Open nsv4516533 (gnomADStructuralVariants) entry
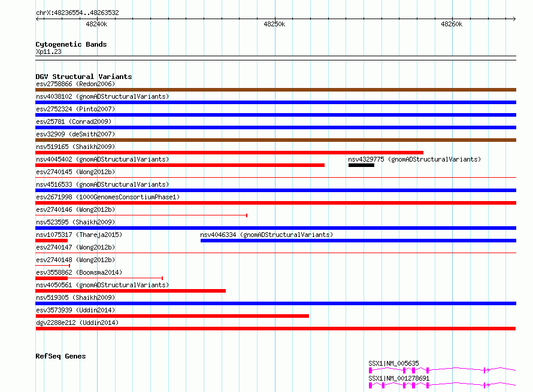 (x=102, y=184)
